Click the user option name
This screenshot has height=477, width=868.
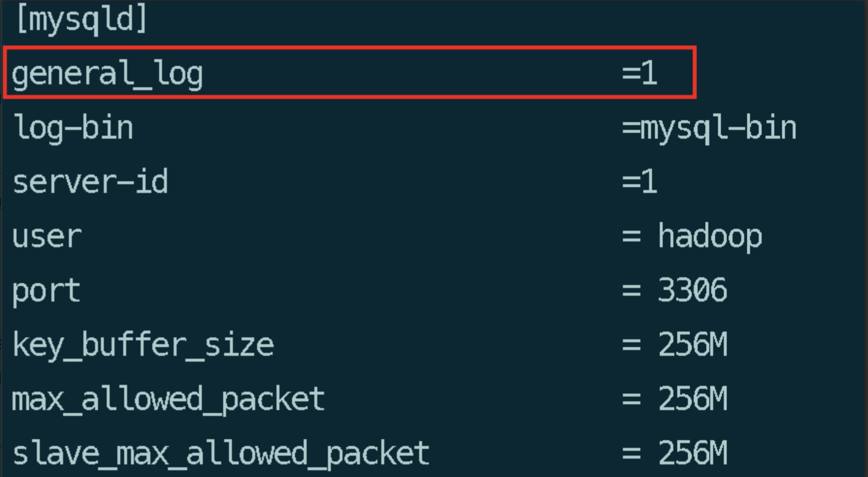pyautogui.click(x=47, y=237)
